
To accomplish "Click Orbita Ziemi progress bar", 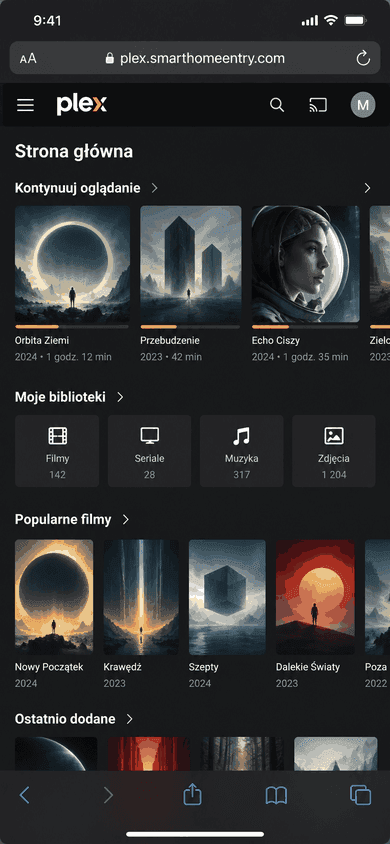I will (x=72, y=327).
